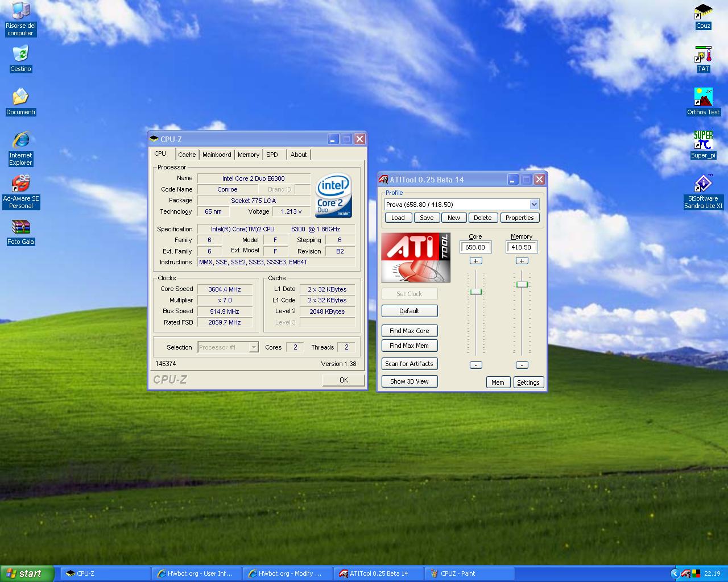Open profile Properties in ATITool
The image size is (728, 582).
(x=519, y=218)
